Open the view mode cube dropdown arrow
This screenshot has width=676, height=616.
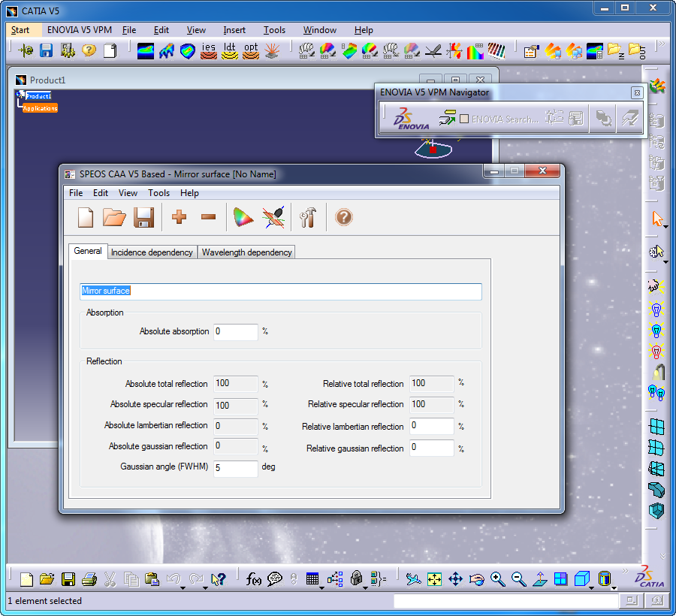pyautogui.click(x=592, y=588)
